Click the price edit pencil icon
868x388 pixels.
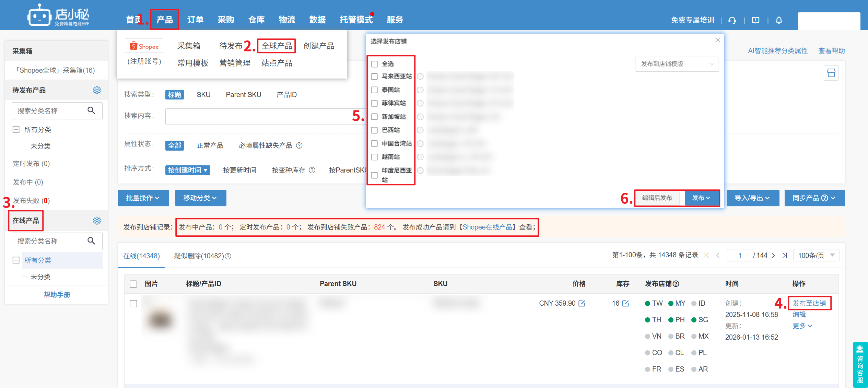click(x=582, y=303)
